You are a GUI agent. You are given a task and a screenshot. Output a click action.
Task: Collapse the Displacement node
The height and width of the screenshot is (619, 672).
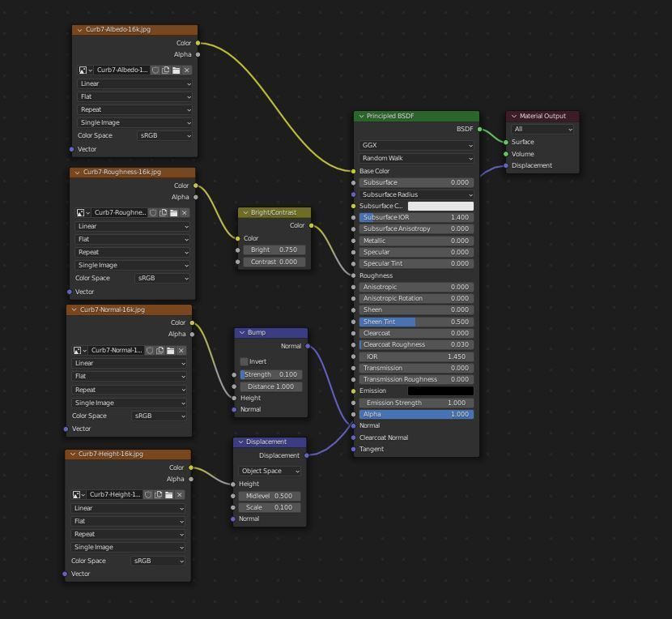(240, 442)
